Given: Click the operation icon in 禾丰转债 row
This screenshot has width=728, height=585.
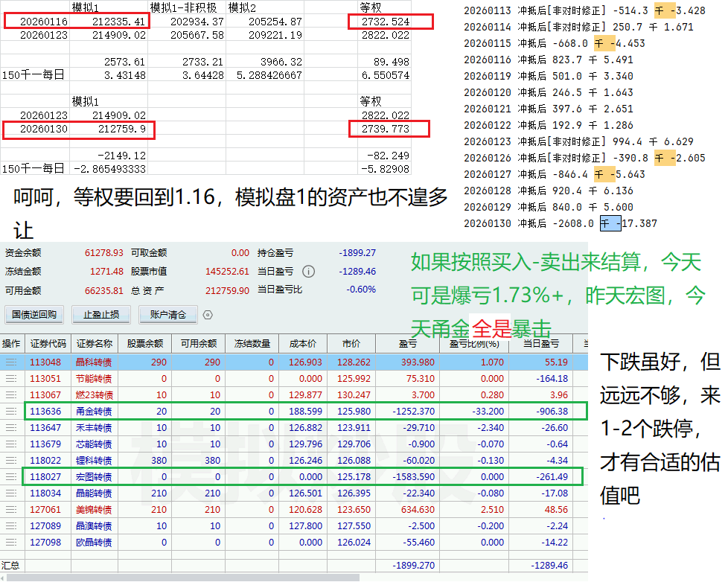Looking at the screenshot, I should [x=11, y=428].
